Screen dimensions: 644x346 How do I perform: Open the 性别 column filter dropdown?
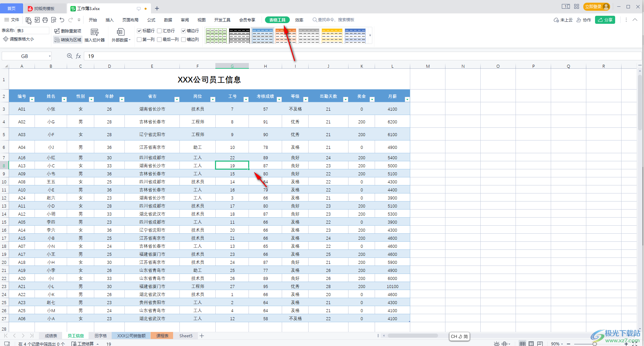click(91, 99)
